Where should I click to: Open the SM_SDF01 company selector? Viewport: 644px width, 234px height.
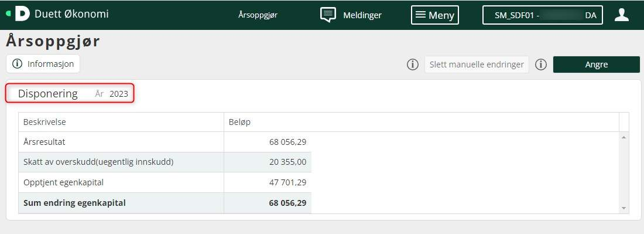tap(542, 15)
